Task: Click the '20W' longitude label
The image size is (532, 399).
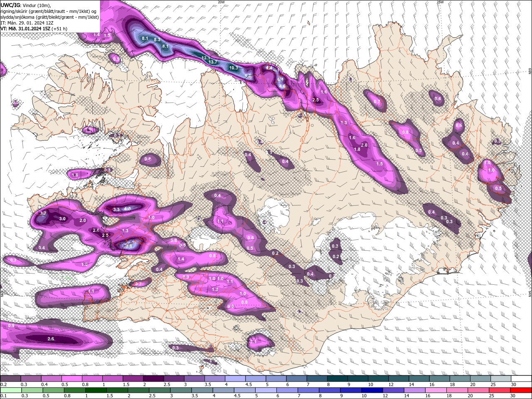Action: click(x=221, y=2)
